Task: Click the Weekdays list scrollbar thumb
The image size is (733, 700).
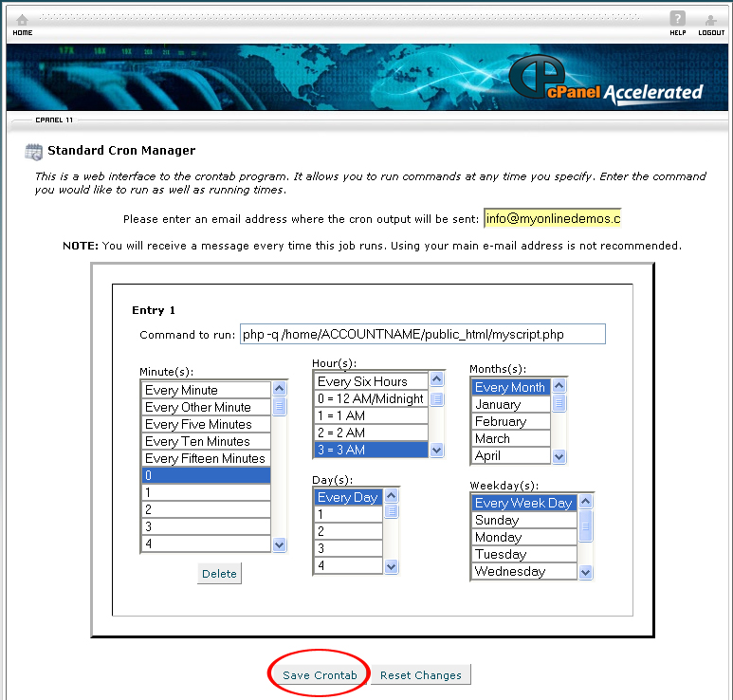Action: (586, 526)
